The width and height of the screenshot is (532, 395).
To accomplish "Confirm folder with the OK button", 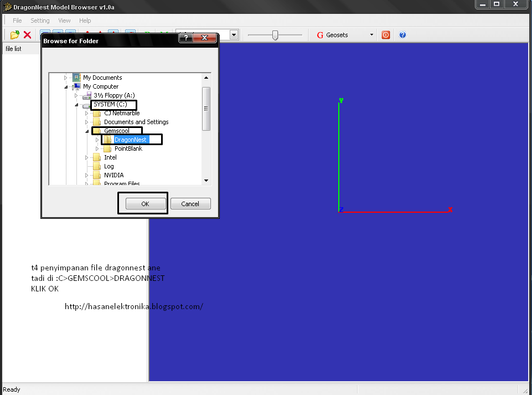I will [146, 204].
